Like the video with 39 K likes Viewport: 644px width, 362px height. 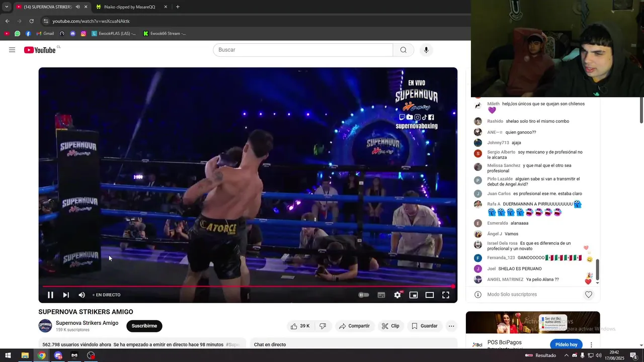click(x=300, y=326)
